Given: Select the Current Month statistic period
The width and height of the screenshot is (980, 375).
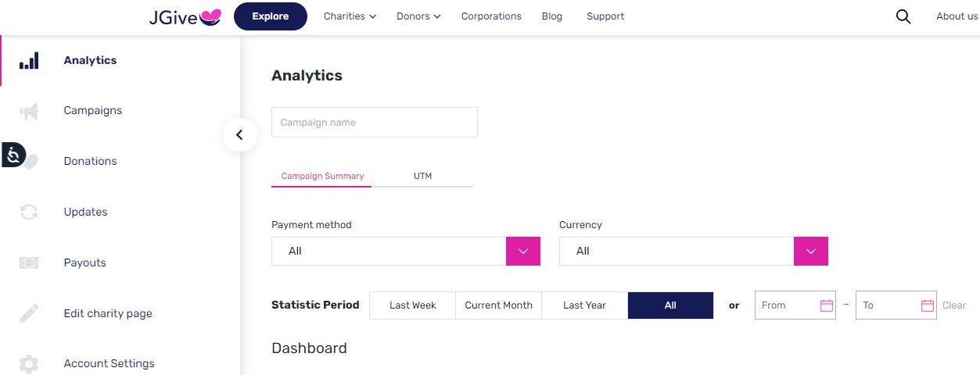Looking at the screenshot, I should coord(498,305).
